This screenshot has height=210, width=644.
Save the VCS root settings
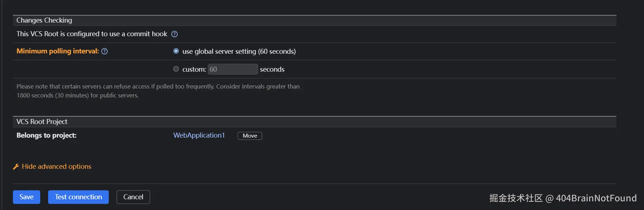[x=27, y=197]
